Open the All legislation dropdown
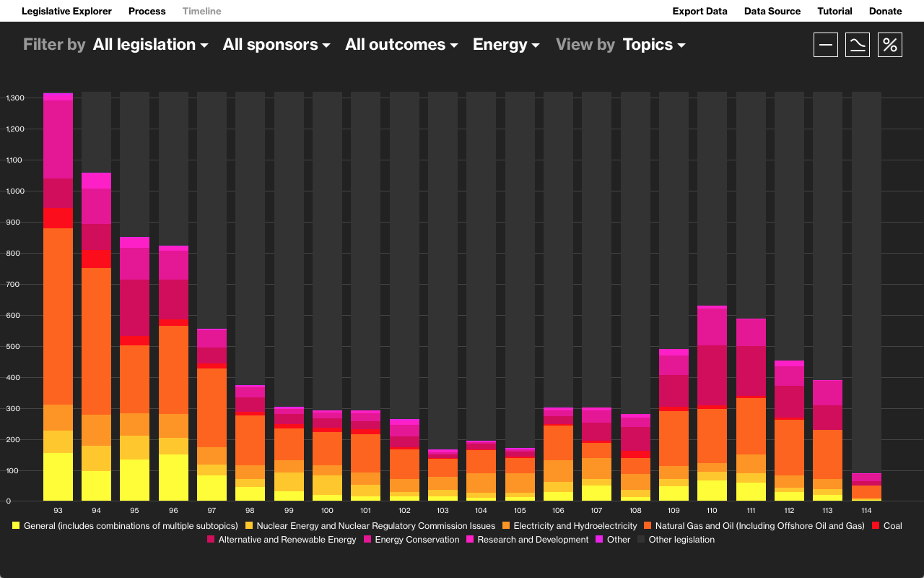This screenshot has height=578, width=924. pos(150,44)
